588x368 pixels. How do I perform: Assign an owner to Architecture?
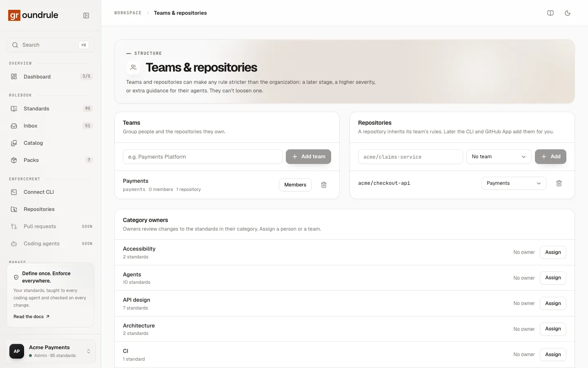[553, 329]
